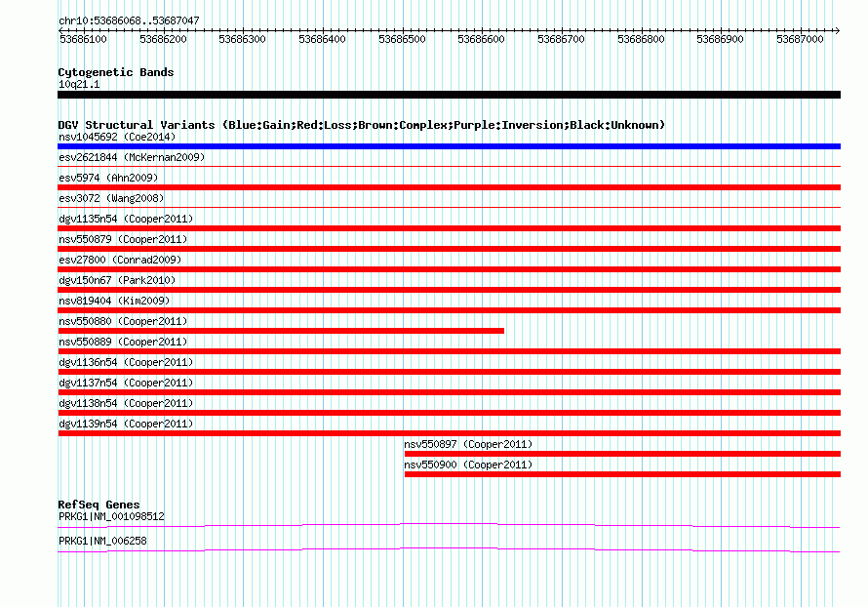Select the Cytogenetic Bands track heading
Viewport: 868px width, 607px height.
click(116, 72)
